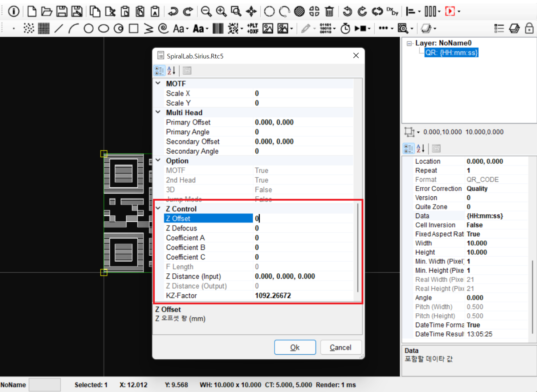Click the hatch fill icon
This screenshot has height=392, width=537.
(299, 11)
